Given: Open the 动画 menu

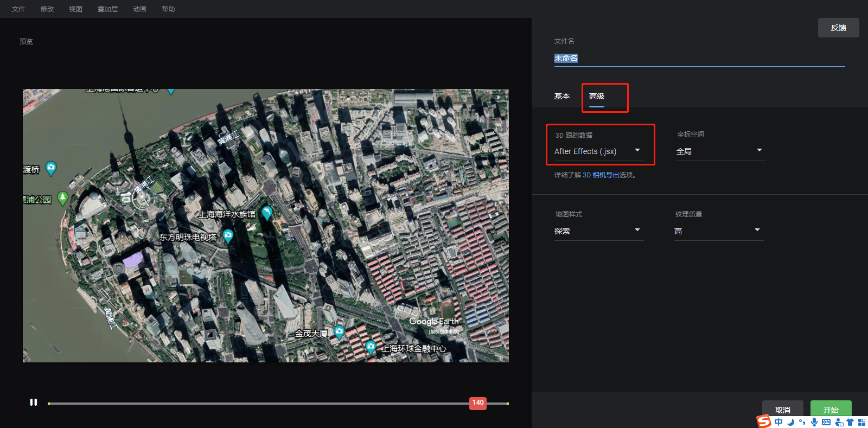Looking at the screenshot, I should pos(139,9).
